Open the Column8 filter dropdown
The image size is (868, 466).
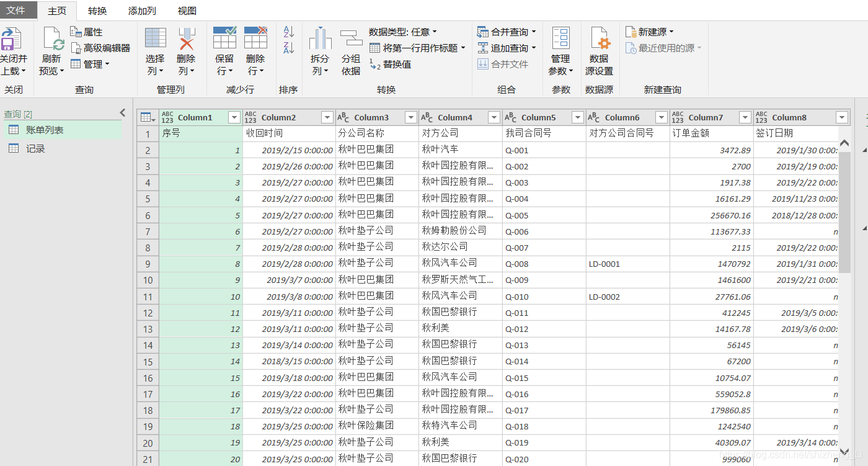point(842,117)
